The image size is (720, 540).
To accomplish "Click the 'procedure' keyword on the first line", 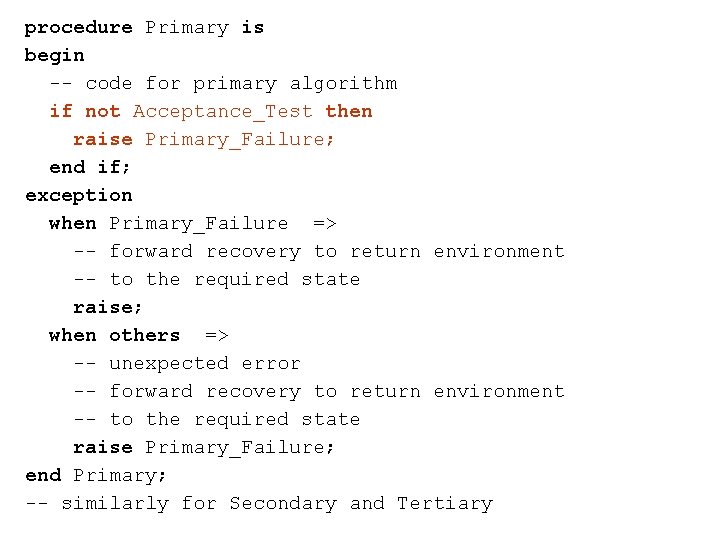I will (x=78, y=27).
